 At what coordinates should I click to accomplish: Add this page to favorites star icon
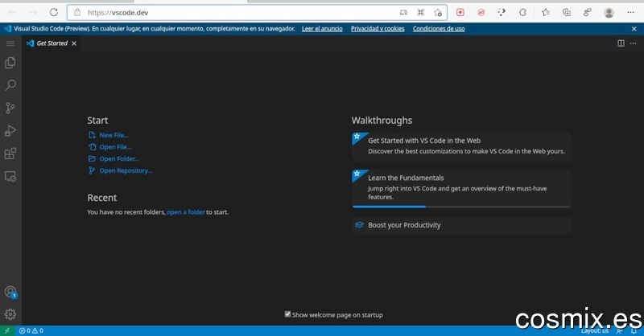pos(438,13)
